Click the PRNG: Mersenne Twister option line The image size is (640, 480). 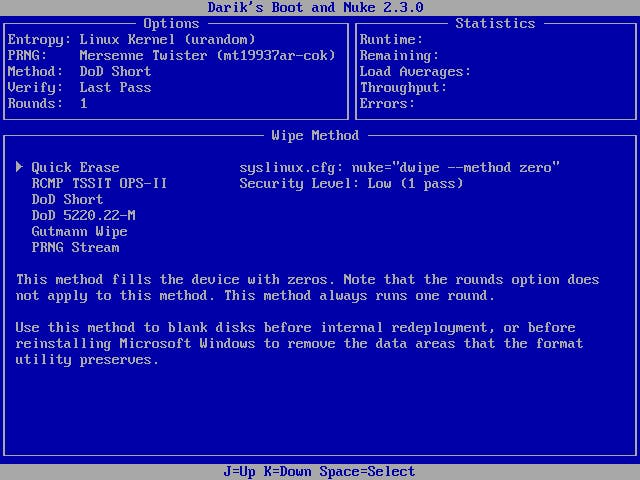171,56
